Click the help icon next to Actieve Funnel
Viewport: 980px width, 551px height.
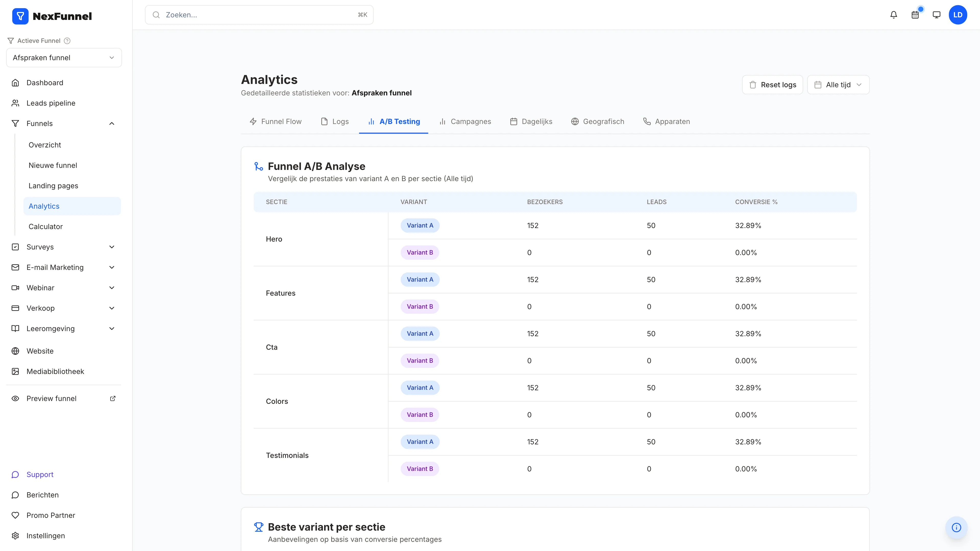[x=67, y=41]
